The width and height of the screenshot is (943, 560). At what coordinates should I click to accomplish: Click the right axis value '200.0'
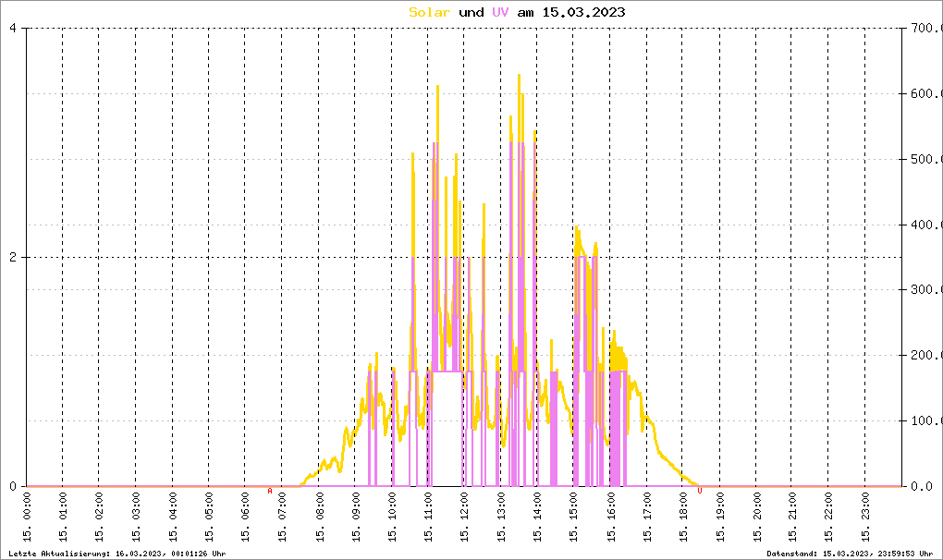pos(925,355)
